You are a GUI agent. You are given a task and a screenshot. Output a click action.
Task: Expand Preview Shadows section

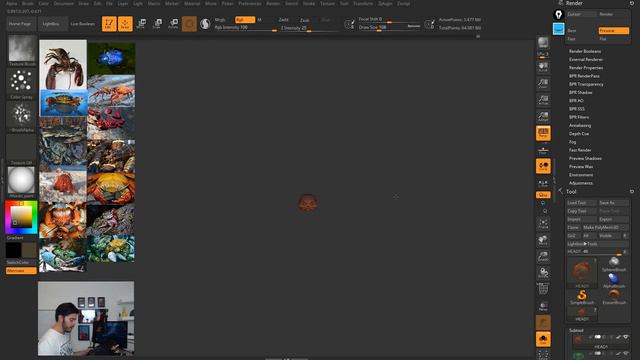tap(585, 158)
